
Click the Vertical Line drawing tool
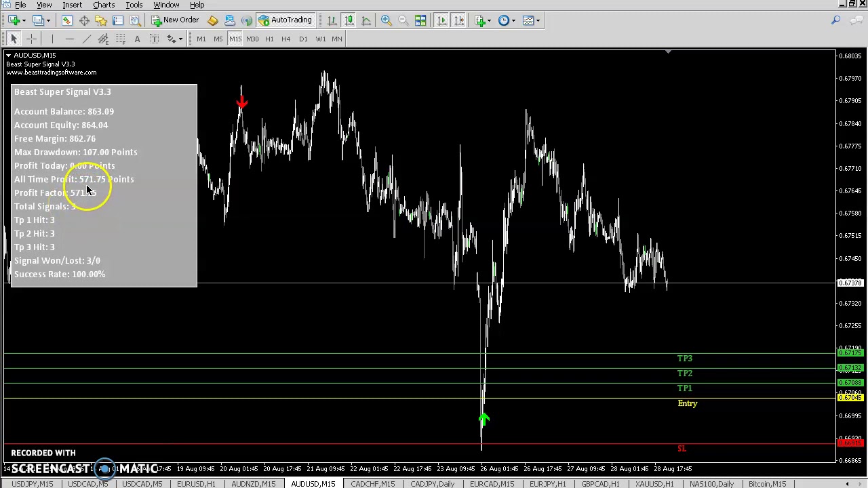point(52,39)
